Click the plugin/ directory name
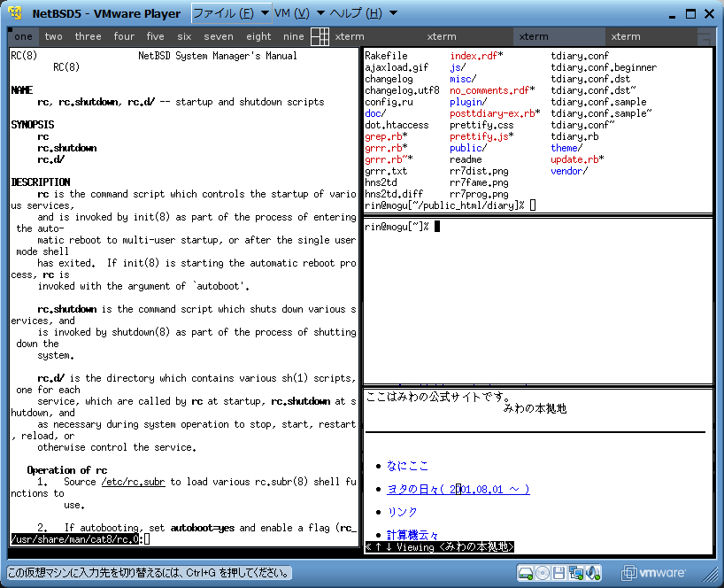 468,102
